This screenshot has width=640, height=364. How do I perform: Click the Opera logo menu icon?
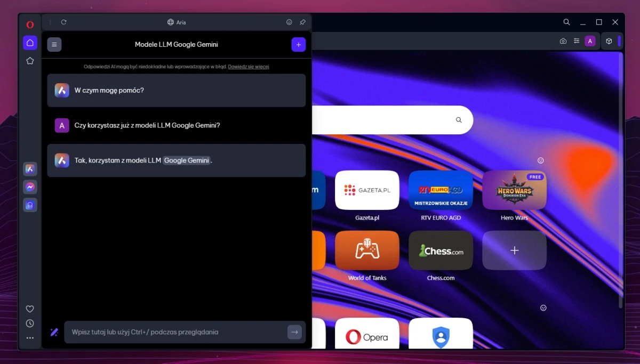click(30, 25)
